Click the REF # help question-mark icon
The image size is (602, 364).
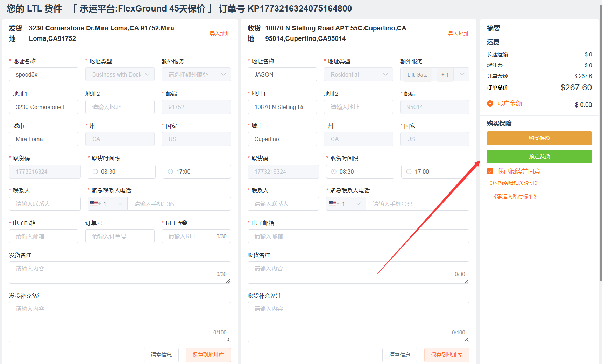(x=185, y=223)
